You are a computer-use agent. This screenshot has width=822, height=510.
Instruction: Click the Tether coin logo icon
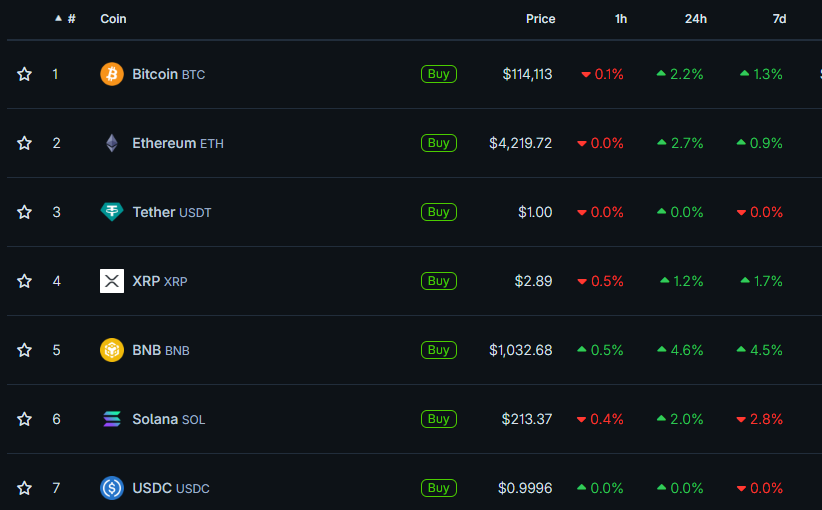coord(112,212)
